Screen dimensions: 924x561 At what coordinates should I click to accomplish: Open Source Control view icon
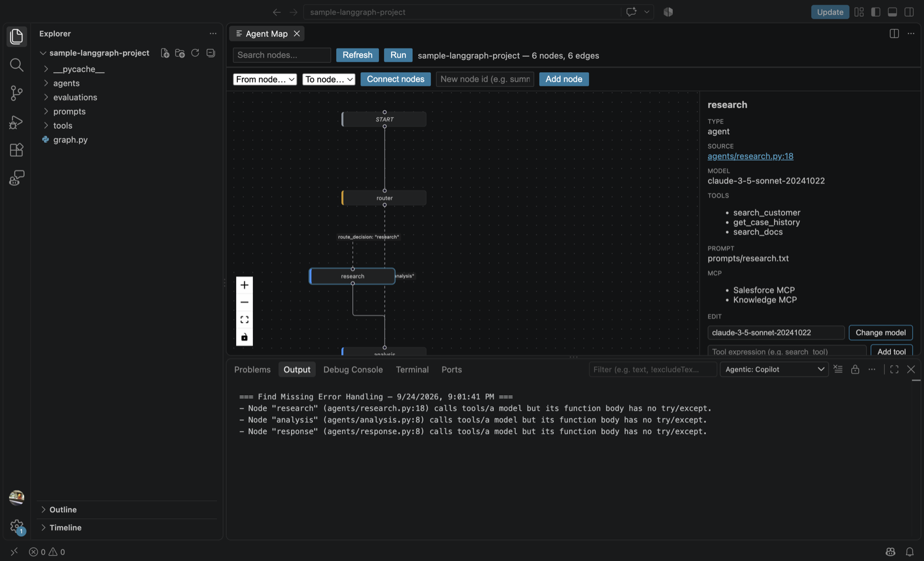(x=17, y=93)
